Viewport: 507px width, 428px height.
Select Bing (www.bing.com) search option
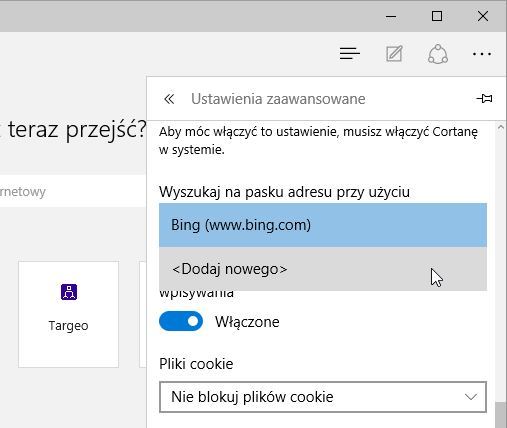(323, 225)
